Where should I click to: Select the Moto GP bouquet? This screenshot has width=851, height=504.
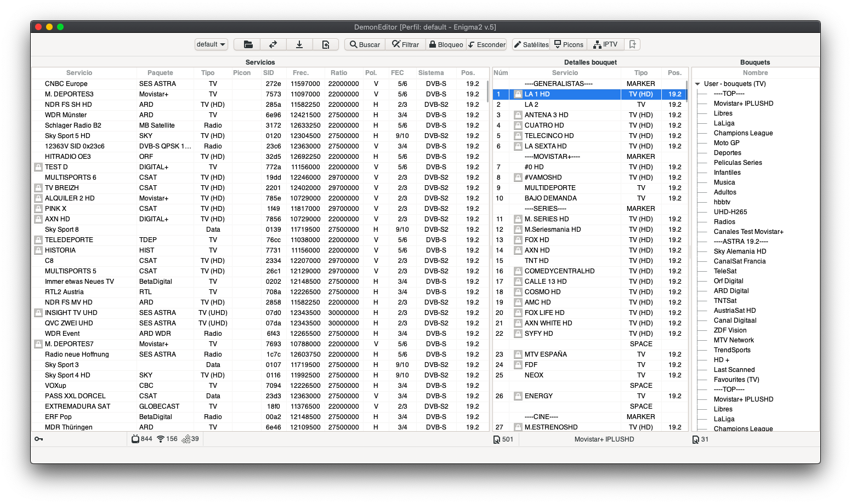point(726,143)
